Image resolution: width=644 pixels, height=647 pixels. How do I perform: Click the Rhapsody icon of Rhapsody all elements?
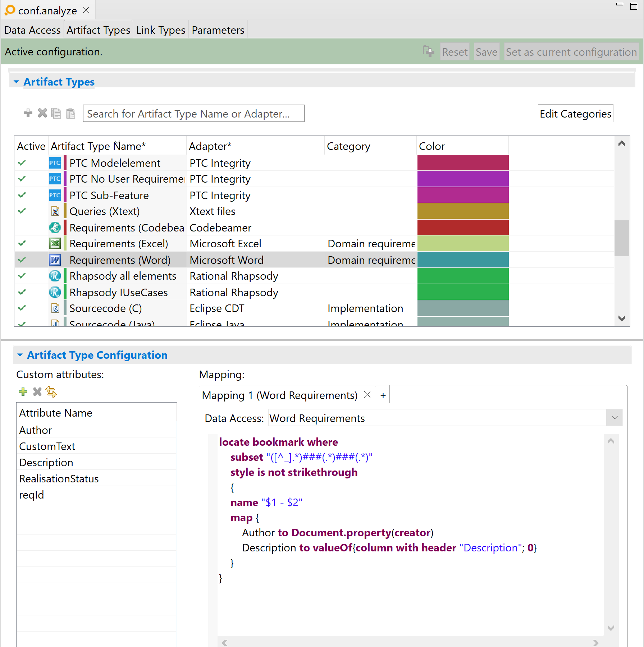pos(55,276)
